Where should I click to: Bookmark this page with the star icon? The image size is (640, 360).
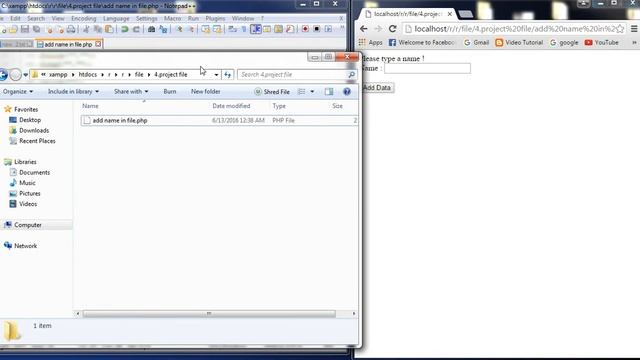pos(620,29)
